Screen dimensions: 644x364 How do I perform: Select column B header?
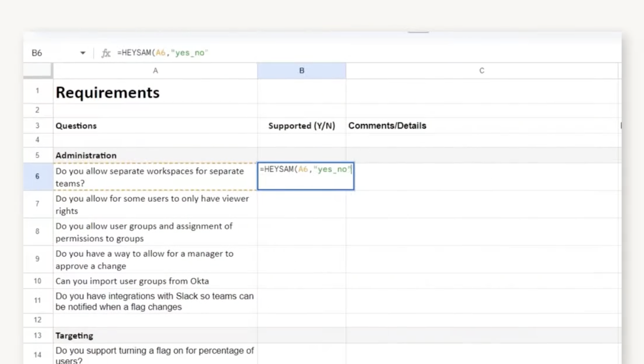(302, 71)
